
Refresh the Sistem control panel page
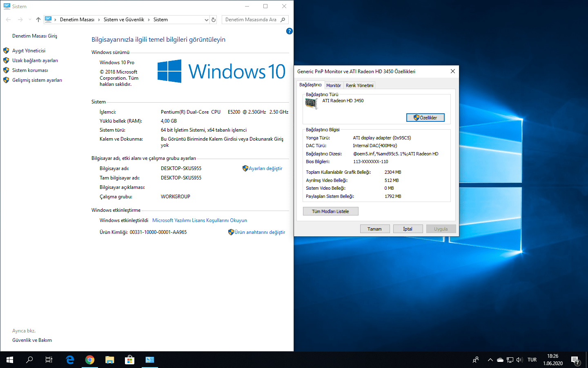point(214,20)
